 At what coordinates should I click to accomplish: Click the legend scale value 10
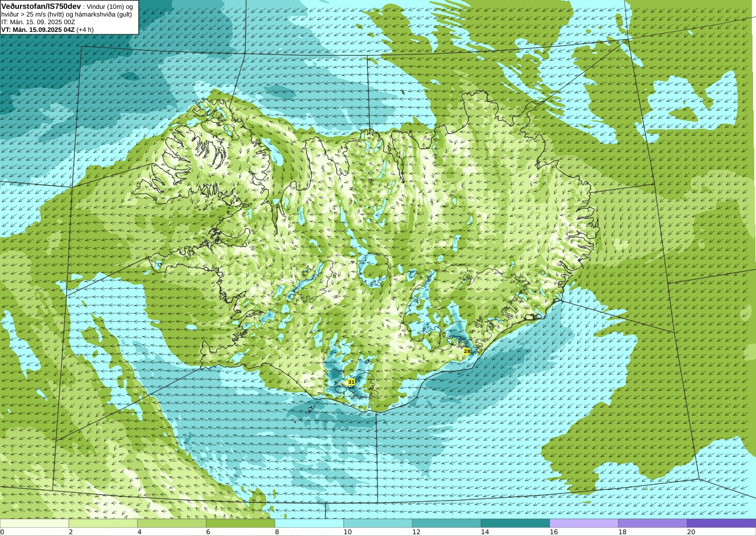click(348, 532)
